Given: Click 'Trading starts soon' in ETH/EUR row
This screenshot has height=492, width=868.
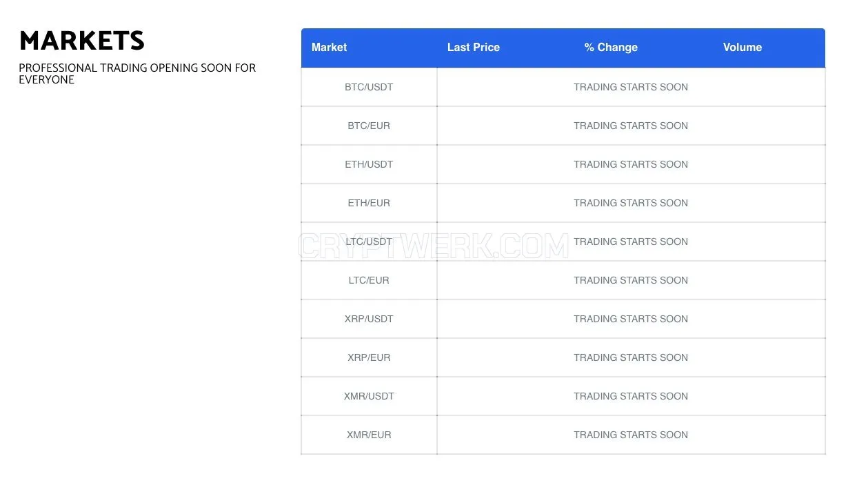Looking at the screenshot, I should (x=631, y=203).
